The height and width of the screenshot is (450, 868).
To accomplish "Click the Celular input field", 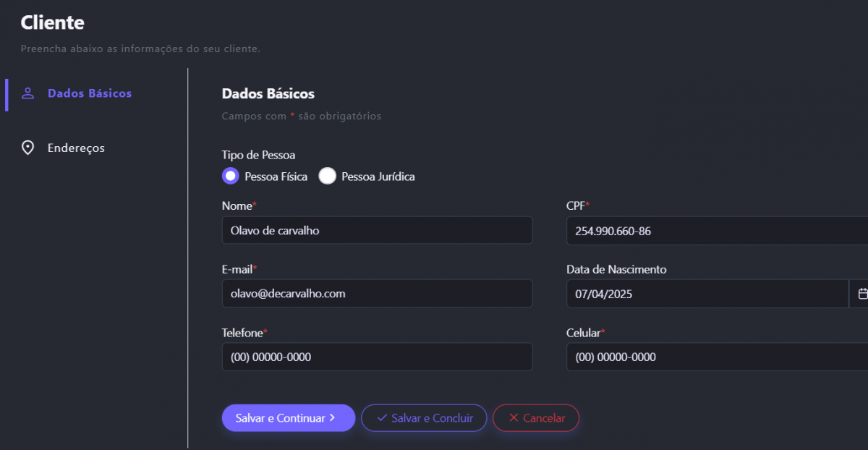I will click(x=716, y=357).
